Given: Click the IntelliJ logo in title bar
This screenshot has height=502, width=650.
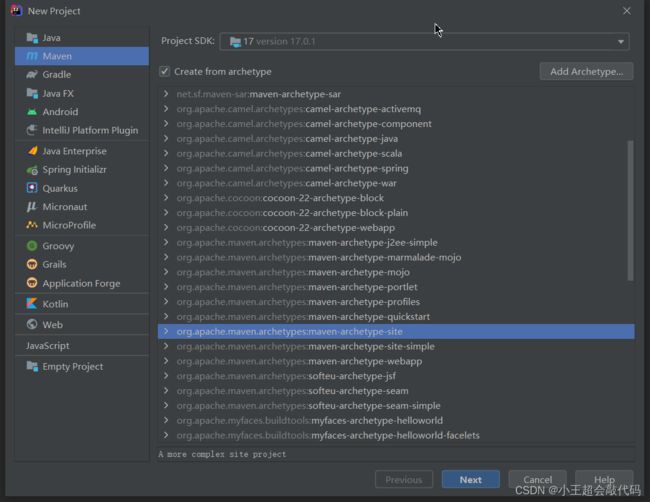Looking at the screenshot, I should click(16, 10).
